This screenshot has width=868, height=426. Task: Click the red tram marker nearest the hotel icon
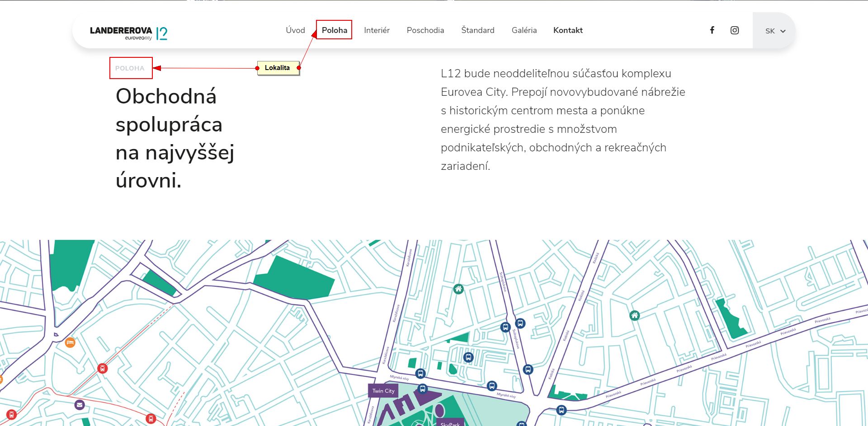pos(103,368)
